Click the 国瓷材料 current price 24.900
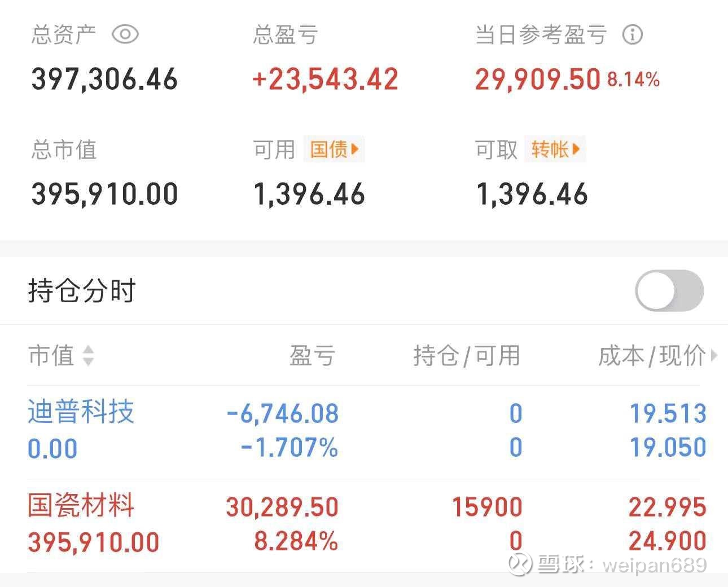The height and width of the screenshot is (587, 728). tap(667, 542)
